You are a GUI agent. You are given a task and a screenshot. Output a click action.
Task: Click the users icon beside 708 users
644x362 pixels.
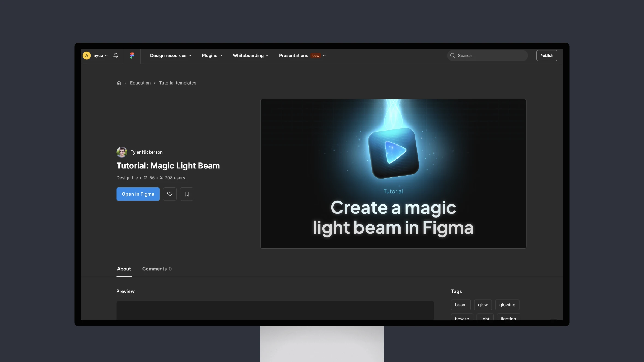161,178
